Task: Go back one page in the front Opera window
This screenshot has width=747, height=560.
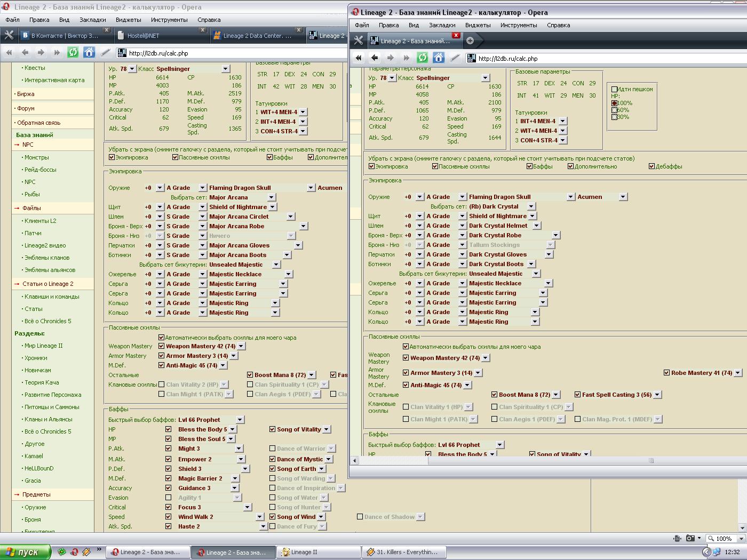Action: [x=375, y=58]
